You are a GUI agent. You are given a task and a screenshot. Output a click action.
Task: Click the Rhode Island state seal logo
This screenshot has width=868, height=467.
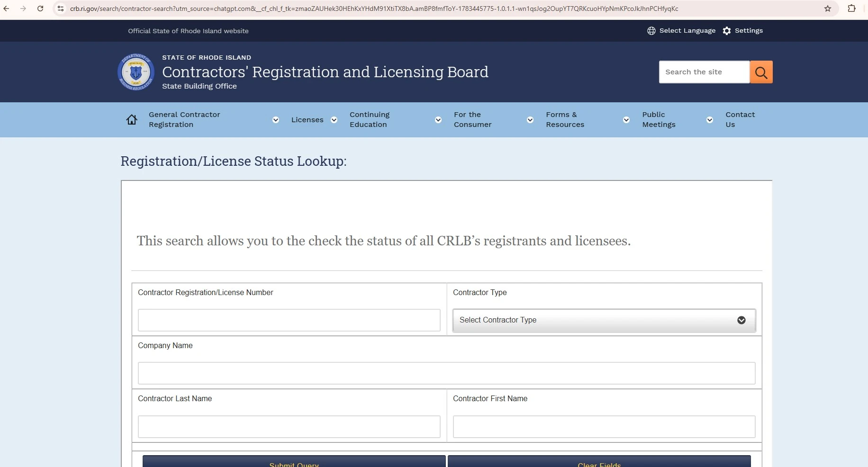point(136,72)
